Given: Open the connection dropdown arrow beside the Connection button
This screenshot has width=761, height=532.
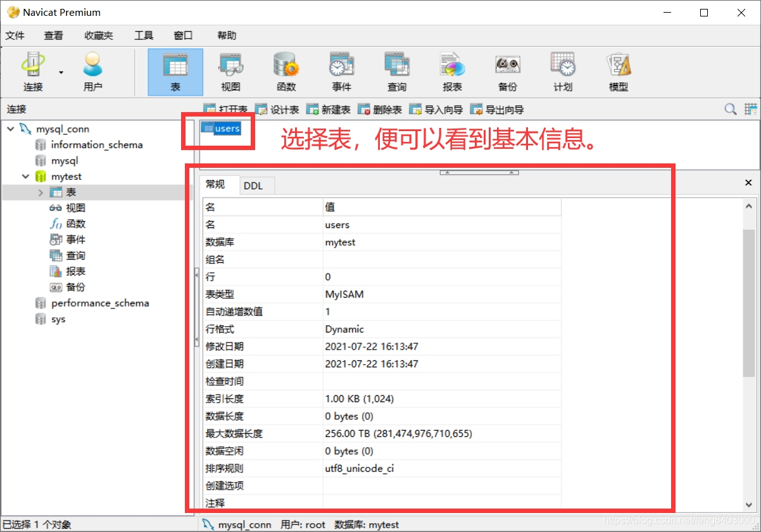Looking at the screenshot, I should coord(61,72).
